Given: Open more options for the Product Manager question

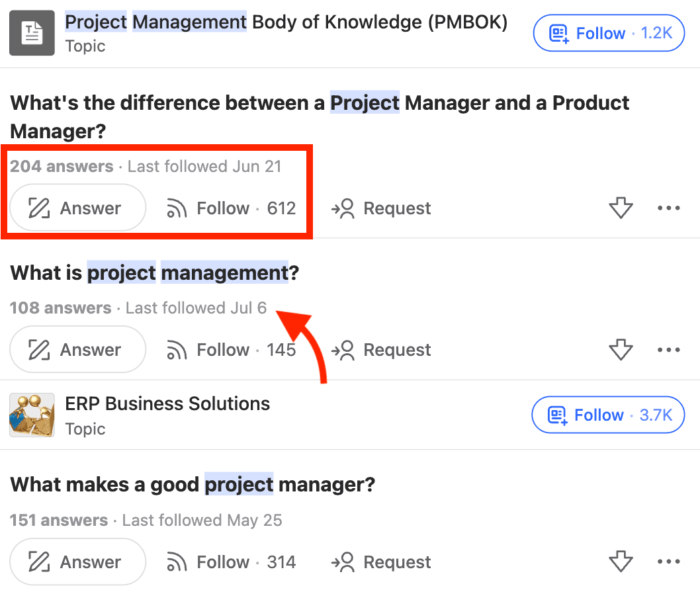Looking at the screenshot, I should point(669,208).
